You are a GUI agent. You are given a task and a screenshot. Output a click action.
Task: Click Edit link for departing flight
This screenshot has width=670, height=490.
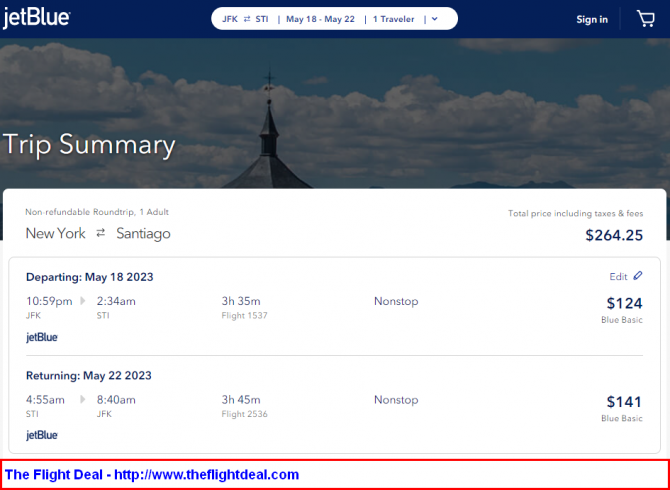pyautogui.click(x=618, y=276)
